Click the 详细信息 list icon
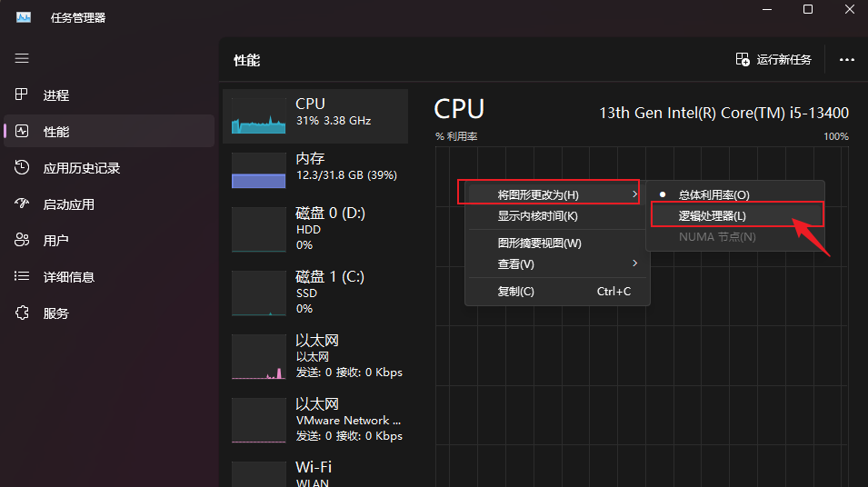868x487 pixels. click(22, 276)
